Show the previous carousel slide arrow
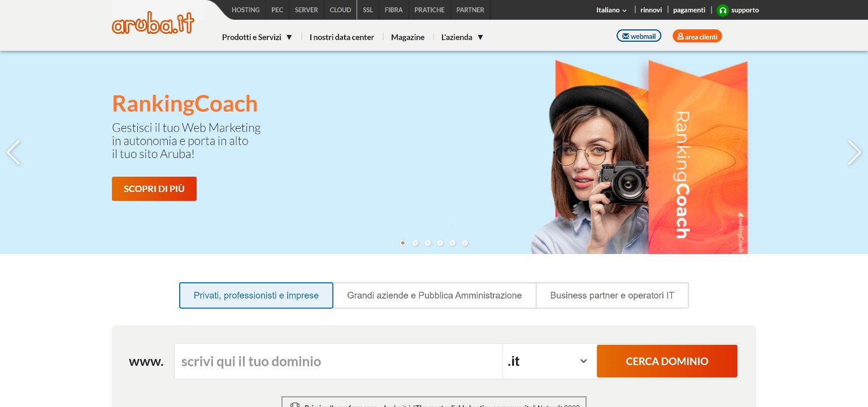The height and width of the screenshot is (407, 868). click(14, 152)
